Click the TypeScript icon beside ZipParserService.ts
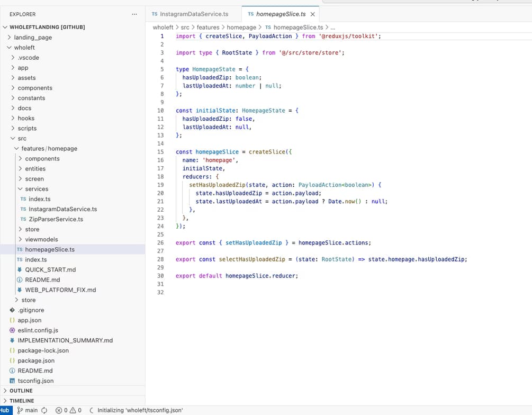 coord(23,219)
